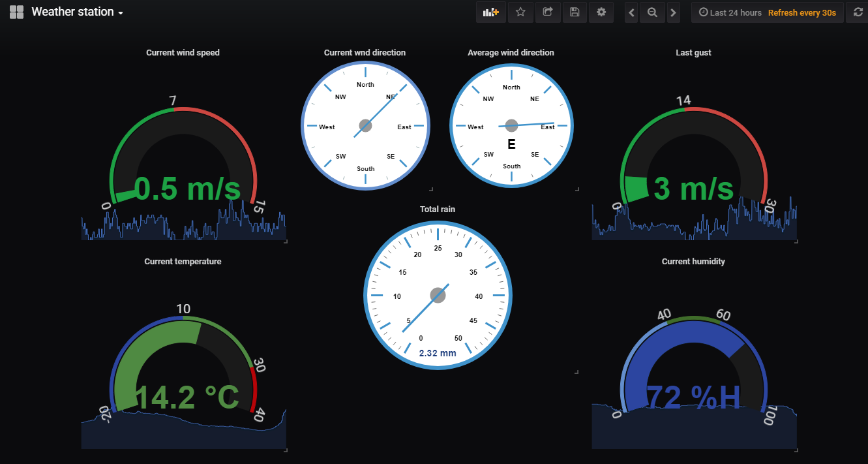Viewport: 868px width, 464px height.
Task: Open dashboard settings gear icon
Action: coord(601,12)
